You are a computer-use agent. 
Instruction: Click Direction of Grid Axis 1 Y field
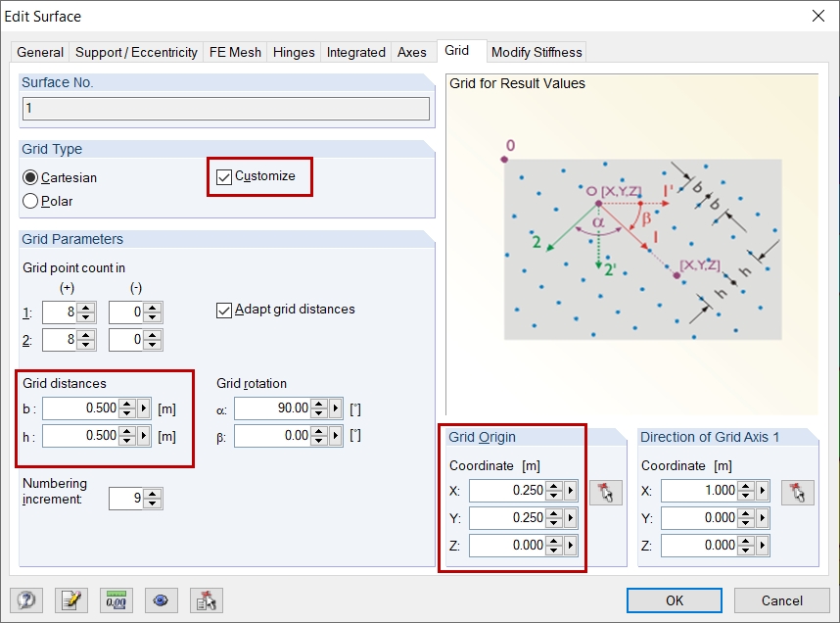[x=699, y=518]
